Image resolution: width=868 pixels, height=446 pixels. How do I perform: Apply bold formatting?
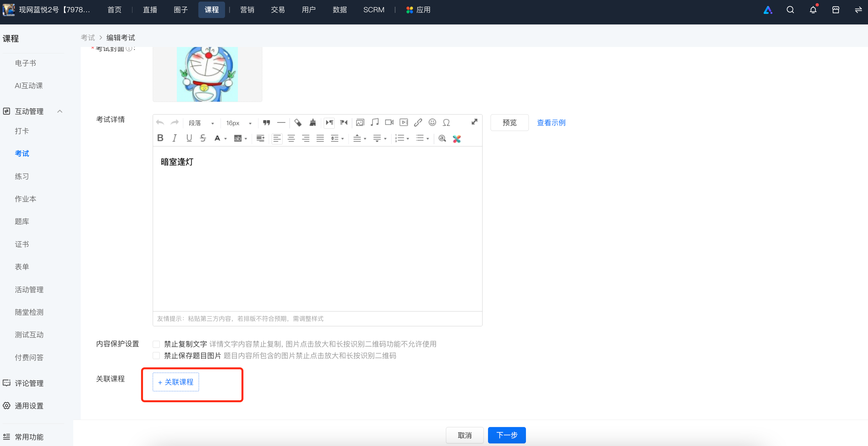160,138
